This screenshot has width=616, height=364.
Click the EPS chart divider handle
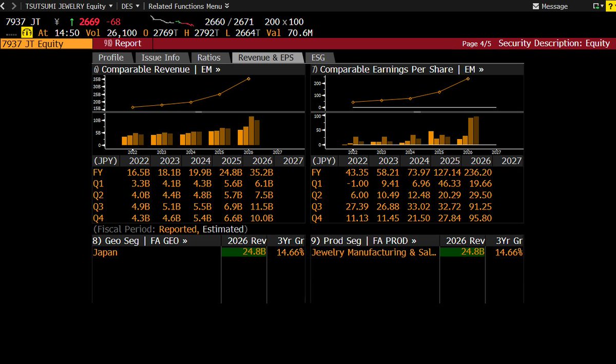pos(417,111)
